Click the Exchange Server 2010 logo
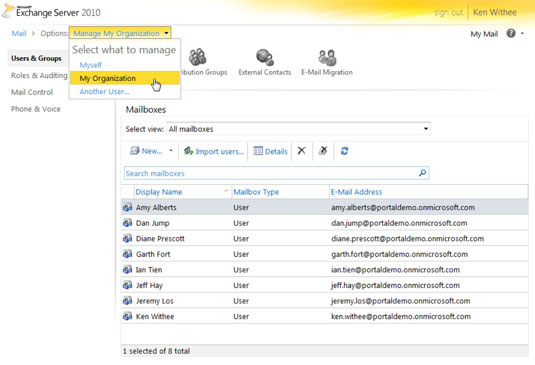The height and width of the screenshot is (365, 535). pos(52,12)
